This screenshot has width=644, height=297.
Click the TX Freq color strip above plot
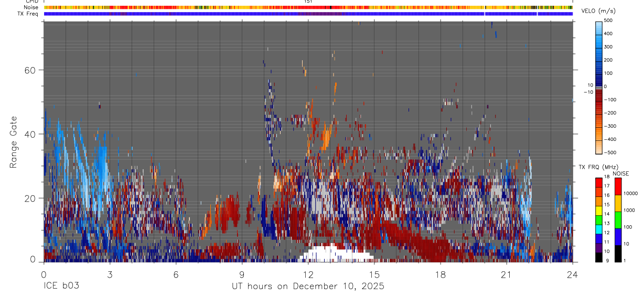pyautogui.click(x=308, y=14)
